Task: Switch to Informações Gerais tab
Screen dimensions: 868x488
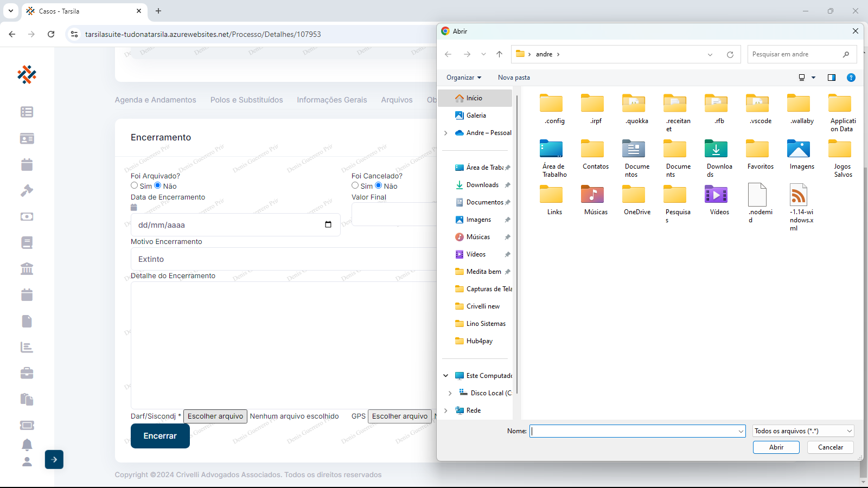Action: pos(331,100)
